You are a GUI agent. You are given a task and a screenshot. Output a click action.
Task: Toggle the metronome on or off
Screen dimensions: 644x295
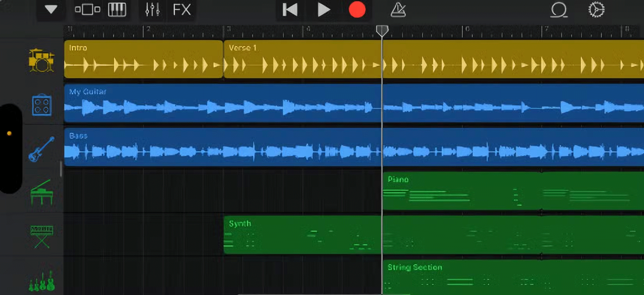coord(398,10)
